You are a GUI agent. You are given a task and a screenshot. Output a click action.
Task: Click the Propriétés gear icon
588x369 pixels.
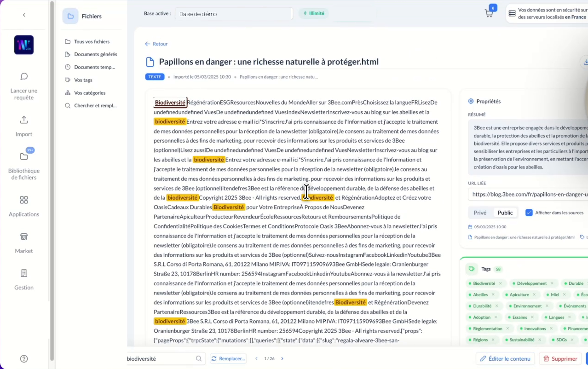471,101
